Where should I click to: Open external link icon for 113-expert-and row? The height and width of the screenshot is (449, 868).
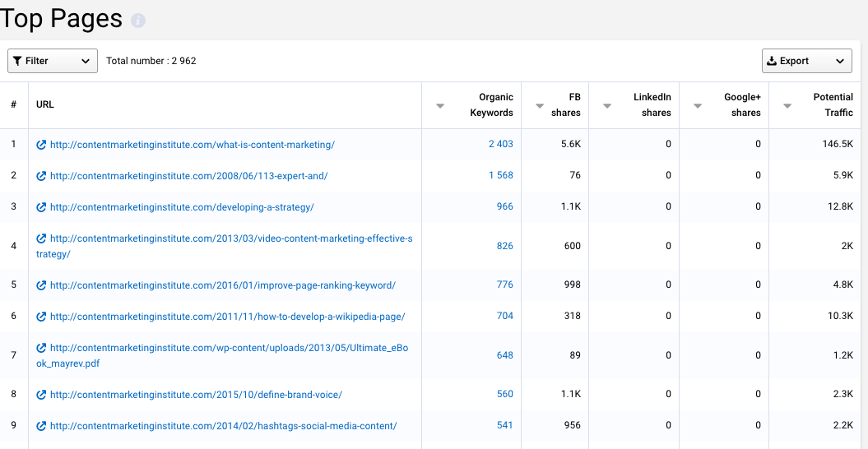(x=41, y=176)
